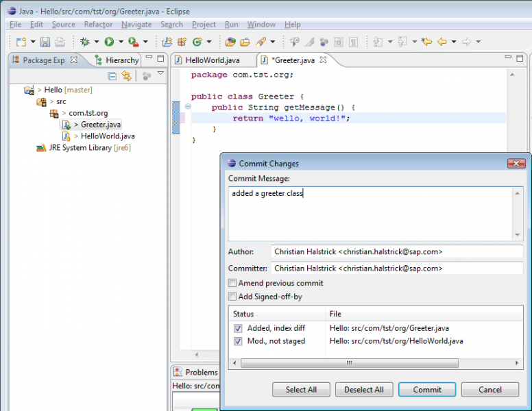
Task: Click the Author input field
Action: [x=397, y=251]
